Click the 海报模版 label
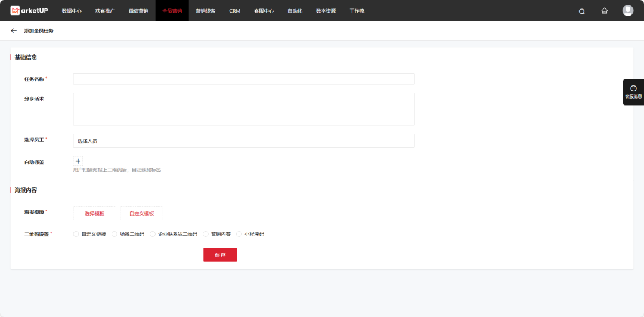The width and height of the screenshot is (644, 317). (34, 212)
